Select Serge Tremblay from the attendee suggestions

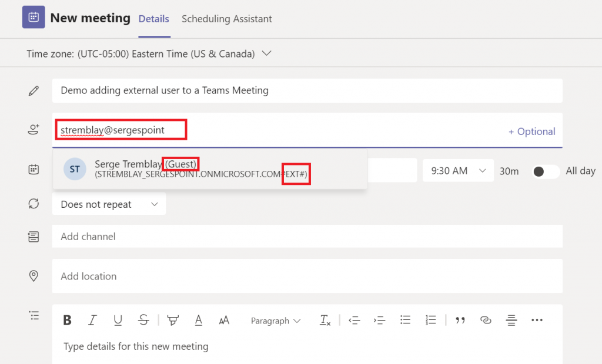pos(176,168)
